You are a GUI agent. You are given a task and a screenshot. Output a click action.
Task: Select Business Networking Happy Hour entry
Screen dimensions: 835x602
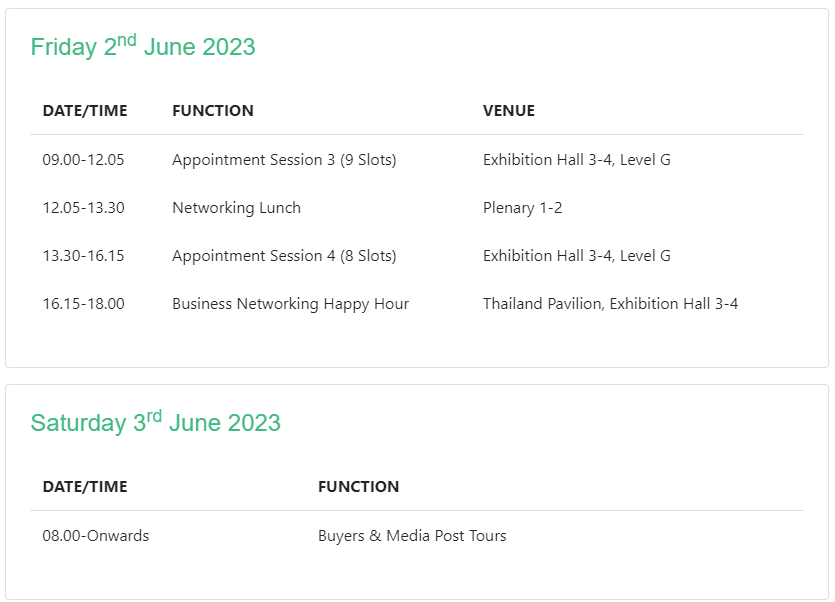(x=291, y=304)
